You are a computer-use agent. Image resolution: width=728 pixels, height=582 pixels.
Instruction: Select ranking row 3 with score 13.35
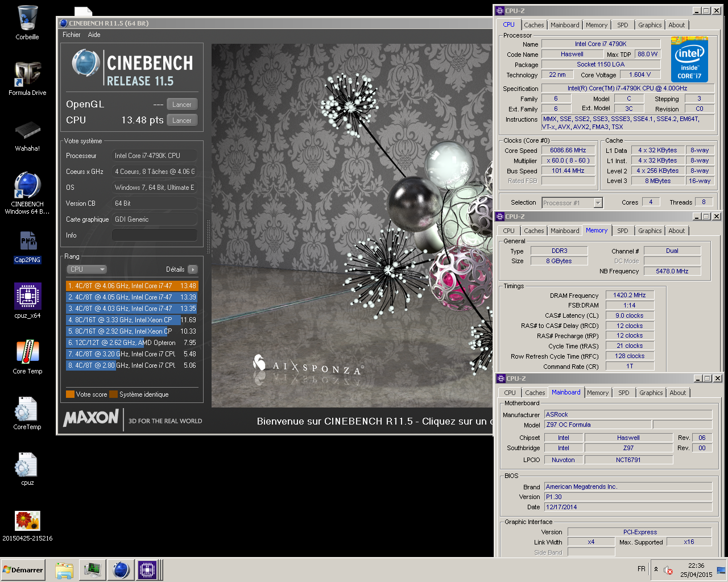(x=132, y=309)
